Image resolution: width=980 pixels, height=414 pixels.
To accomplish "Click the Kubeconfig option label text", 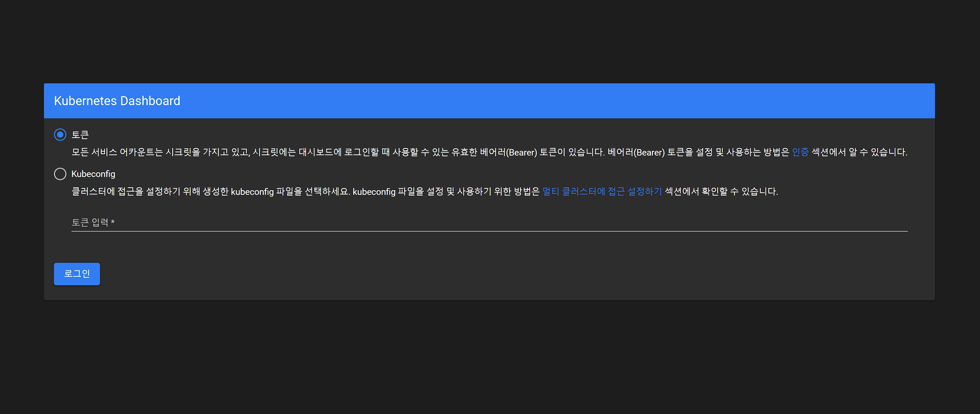I will [x=93, y=174].
